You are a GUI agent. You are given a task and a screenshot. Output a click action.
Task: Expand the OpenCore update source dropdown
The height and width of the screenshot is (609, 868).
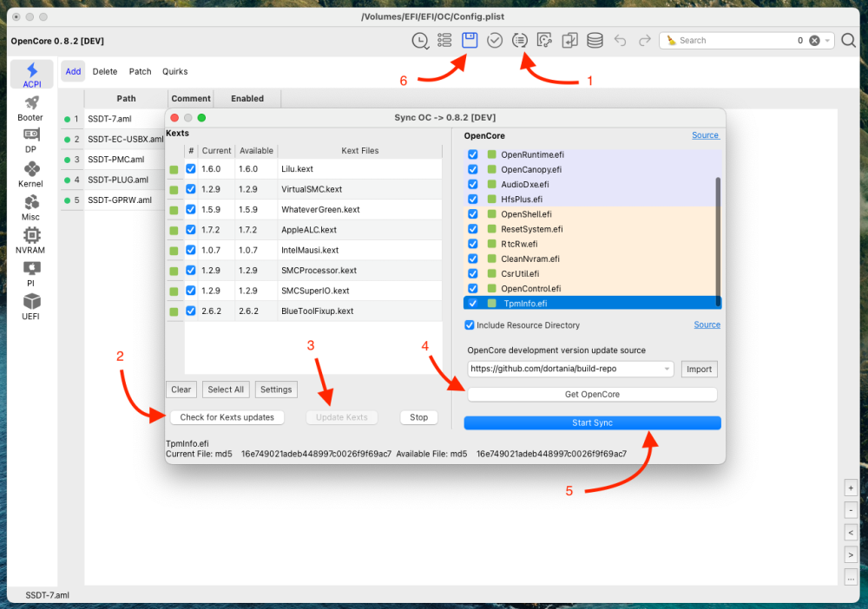pos(667,369)
